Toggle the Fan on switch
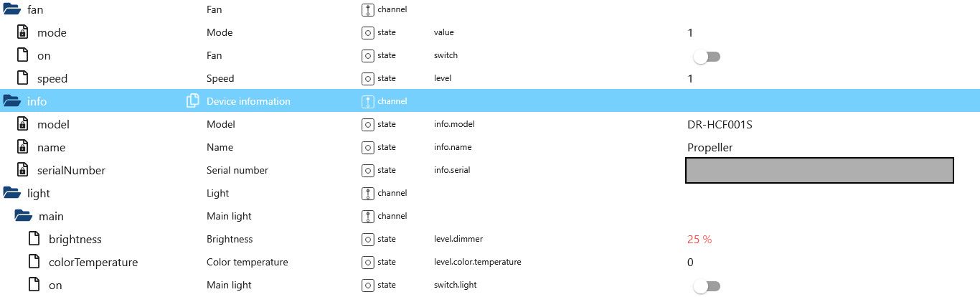This screenshot has width=980, height=297. tap(707, 56)
